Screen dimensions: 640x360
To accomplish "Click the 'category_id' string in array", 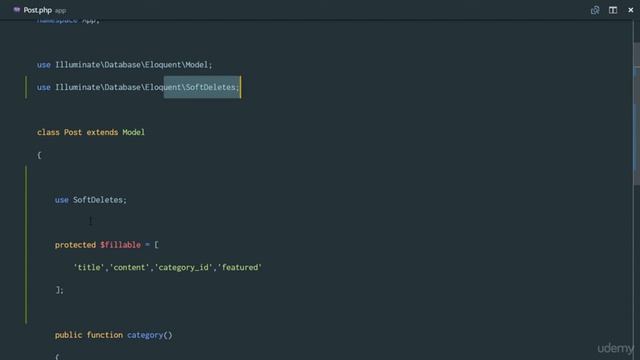I will 185,267.
